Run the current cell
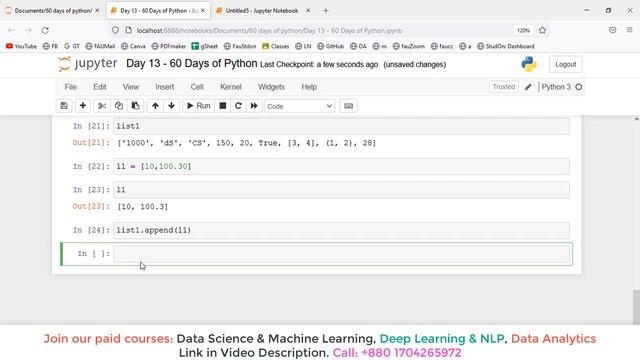 tap(198, 106)
